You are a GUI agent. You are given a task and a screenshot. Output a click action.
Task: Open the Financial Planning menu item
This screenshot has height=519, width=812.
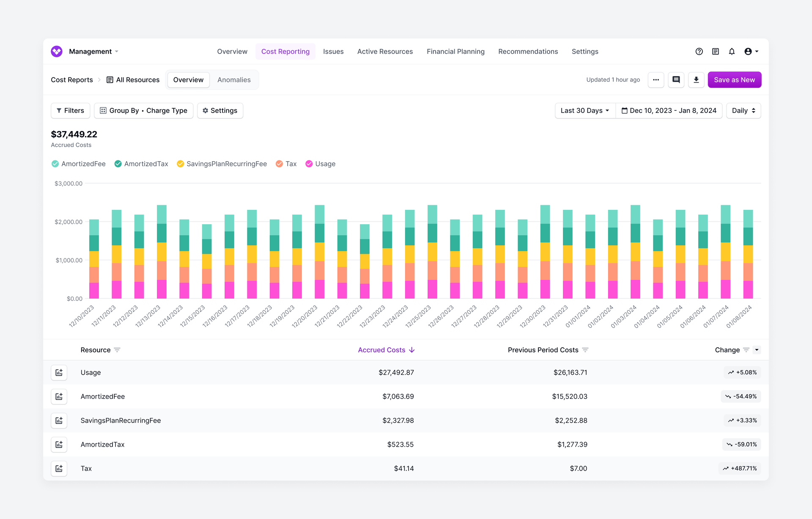(455, 51)
